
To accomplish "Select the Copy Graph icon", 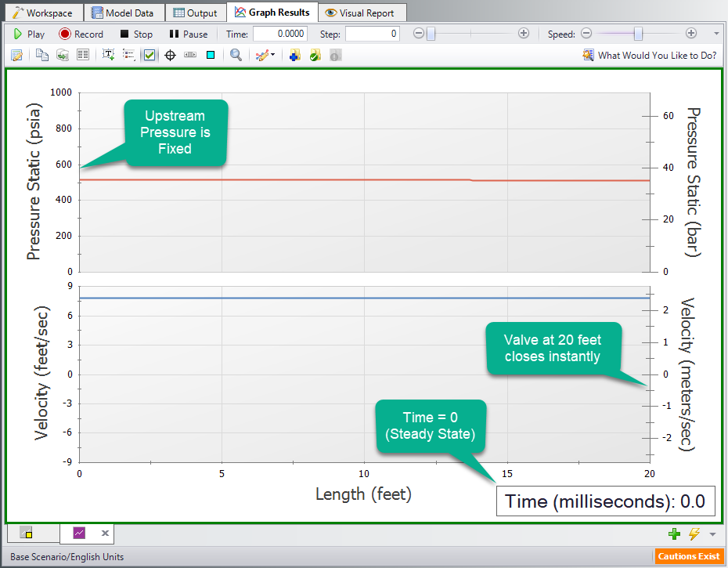I will 41,55.
